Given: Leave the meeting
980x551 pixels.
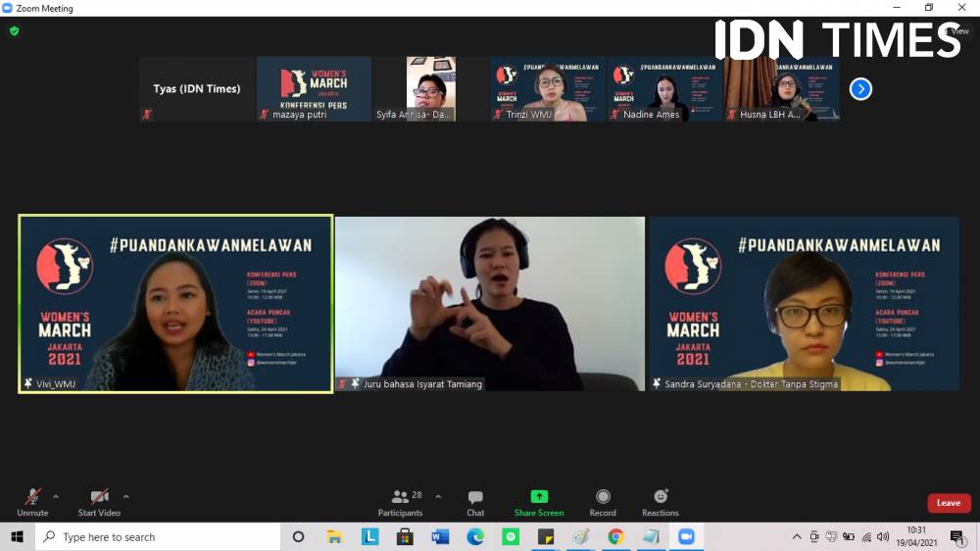Looking at the screenshot, I should [x=948, y=503].
